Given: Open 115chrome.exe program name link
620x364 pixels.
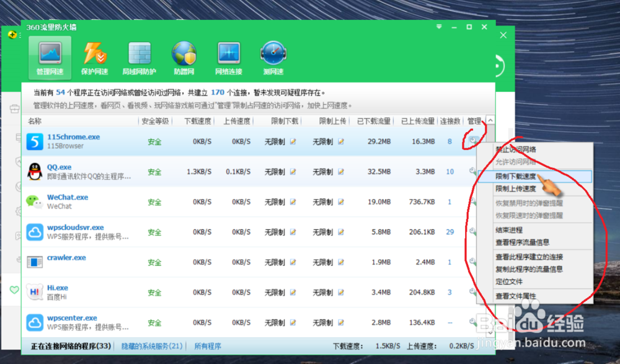Looking at the screenshot, I should [73, 136].
